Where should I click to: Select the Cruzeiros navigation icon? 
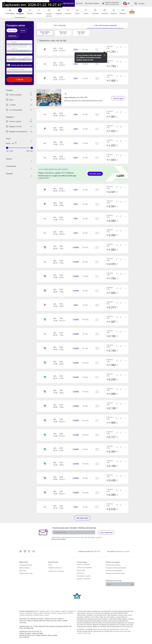click(x=104, y=10)
